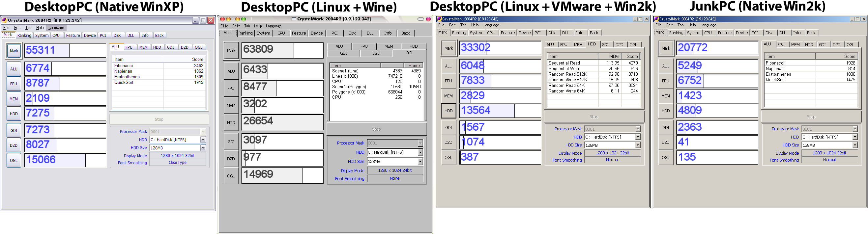Image resolution: width=868 pixels, height=234 pixels.
Task: Open Edit menu in Linux+Wine window
Action: 236,26
